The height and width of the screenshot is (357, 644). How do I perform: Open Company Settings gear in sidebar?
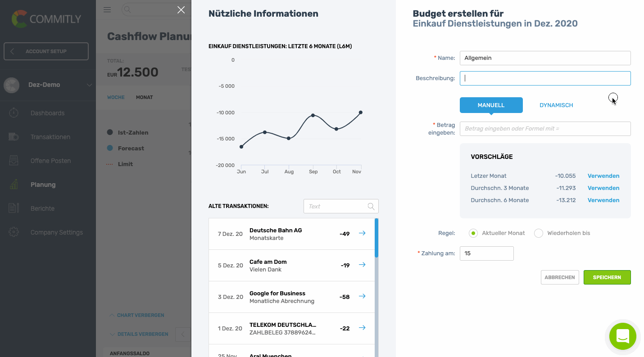[14, 232]
